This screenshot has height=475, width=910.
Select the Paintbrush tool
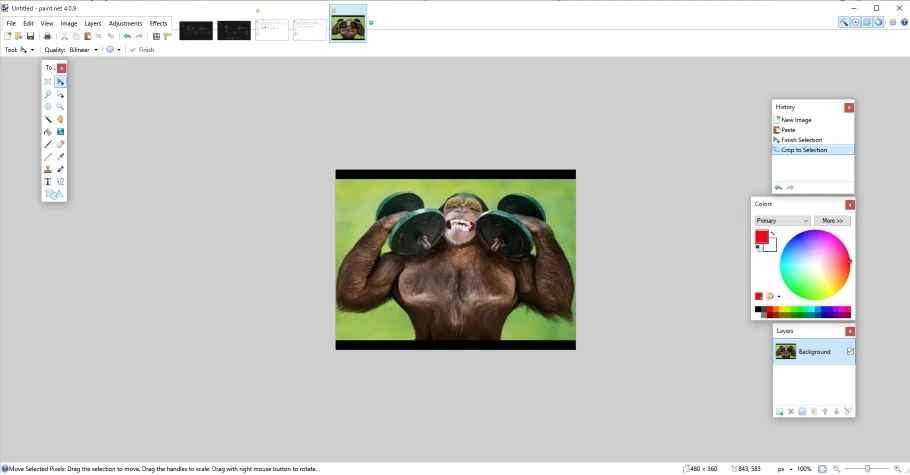pyautogui.click(x=48, y=144)
